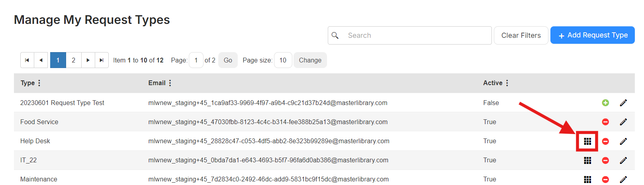644x185 pixels.
Task: Open Active column options menu
Action: (507, 83)
